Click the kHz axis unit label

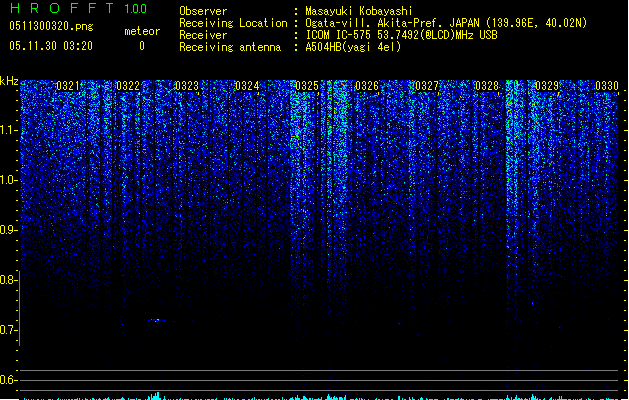[9, 81]
